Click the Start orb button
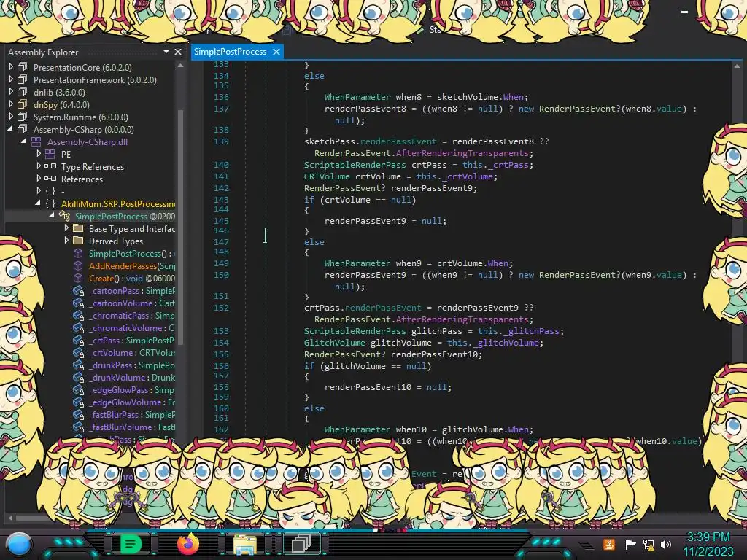The image size is (747, 560). click(18, 545)
